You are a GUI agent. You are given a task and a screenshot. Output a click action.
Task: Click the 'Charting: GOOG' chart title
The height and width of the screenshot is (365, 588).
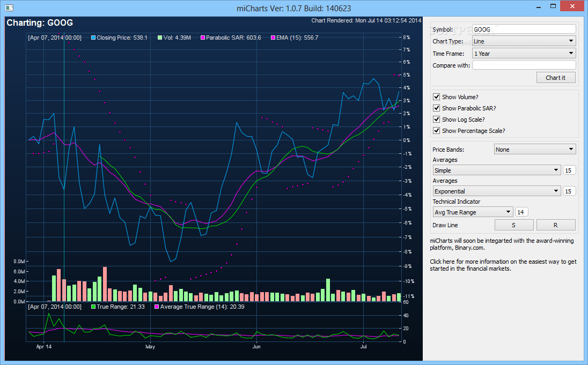click(40, 23)
